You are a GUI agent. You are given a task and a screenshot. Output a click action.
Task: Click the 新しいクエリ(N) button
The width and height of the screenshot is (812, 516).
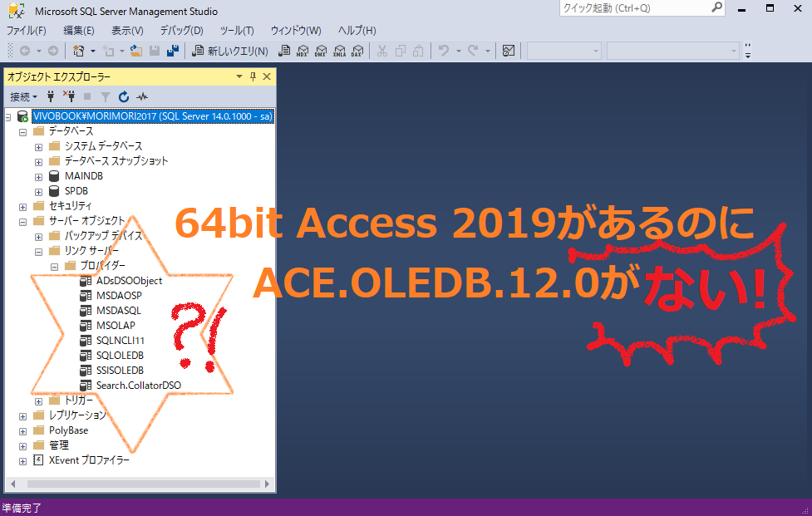click(230, 51)
